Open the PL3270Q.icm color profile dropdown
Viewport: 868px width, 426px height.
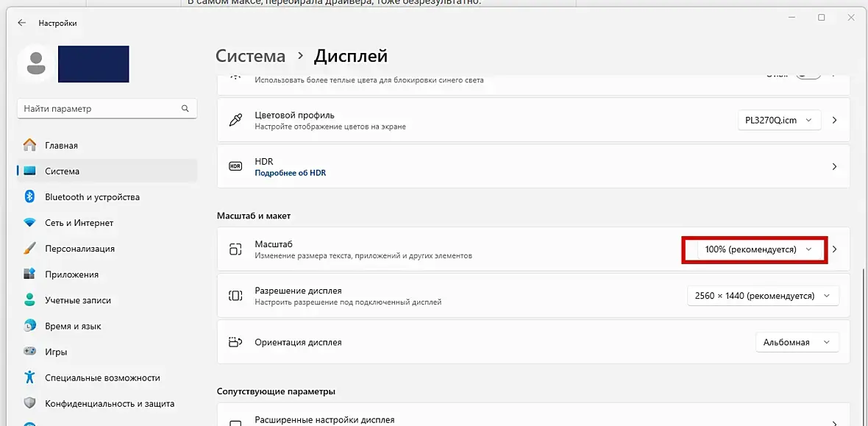pos(778,120)
